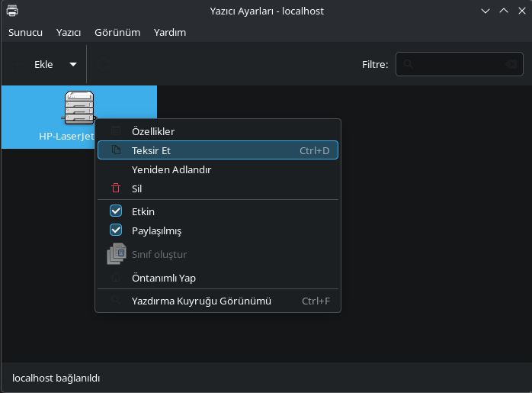Click the search icon in filter field
The width and height of the screenshot is (532, 393).
pos(409,64)
